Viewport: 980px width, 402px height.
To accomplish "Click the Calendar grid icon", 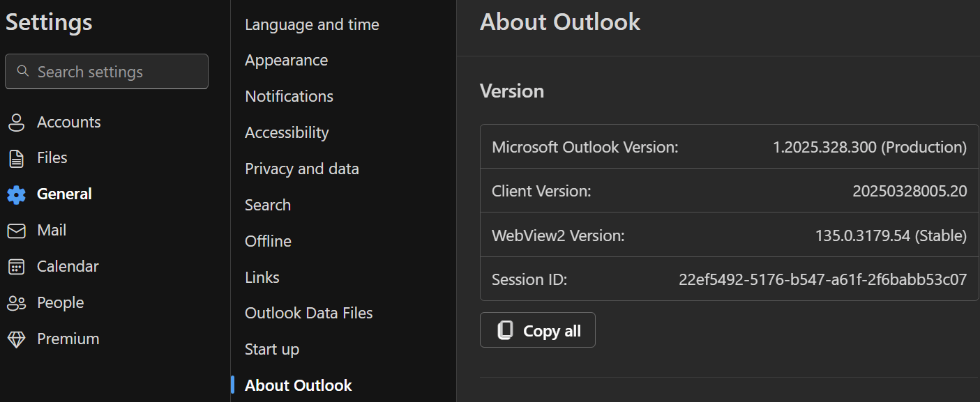I will point(16,267).
